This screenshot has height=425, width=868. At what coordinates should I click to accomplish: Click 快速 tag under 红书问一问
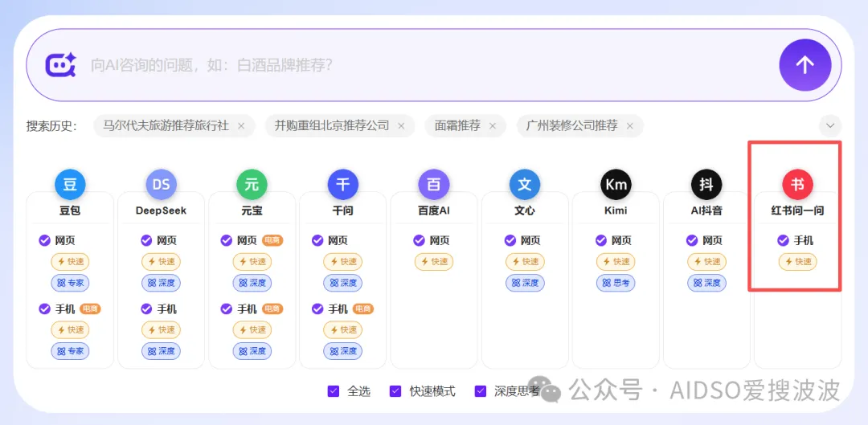798,262
